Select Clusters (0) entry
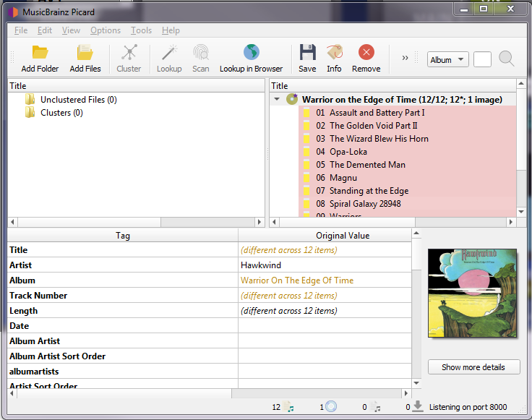 coord(61,112)
